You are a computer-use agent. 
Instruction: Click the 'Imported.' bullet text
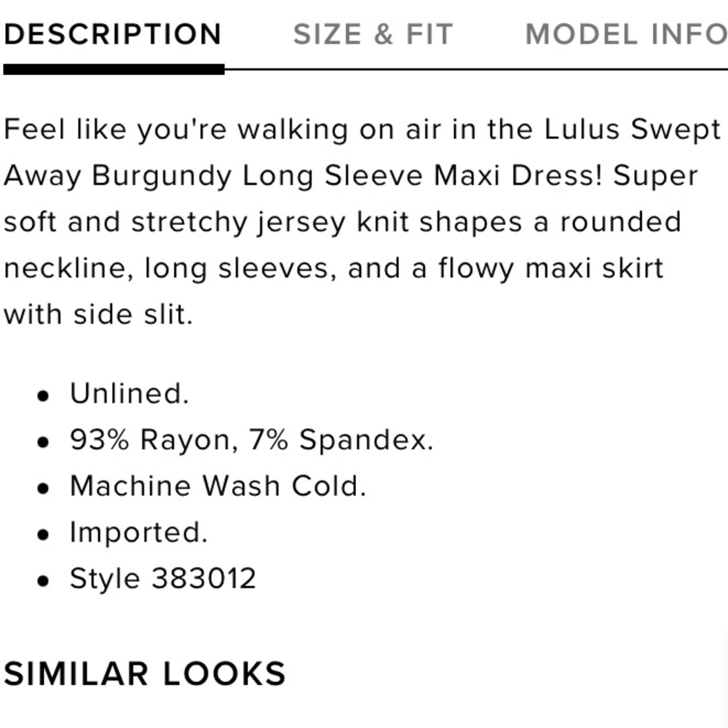click(x=138, y=533)
